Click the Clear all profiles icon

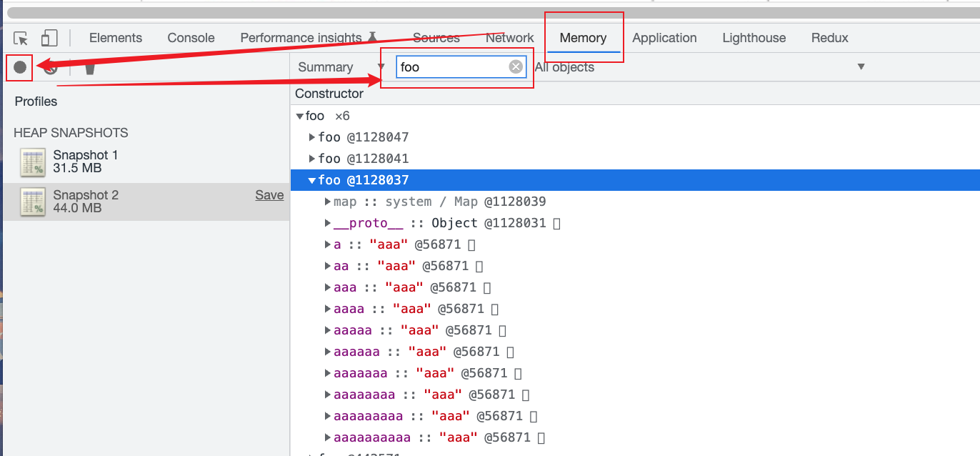(50, 68)
